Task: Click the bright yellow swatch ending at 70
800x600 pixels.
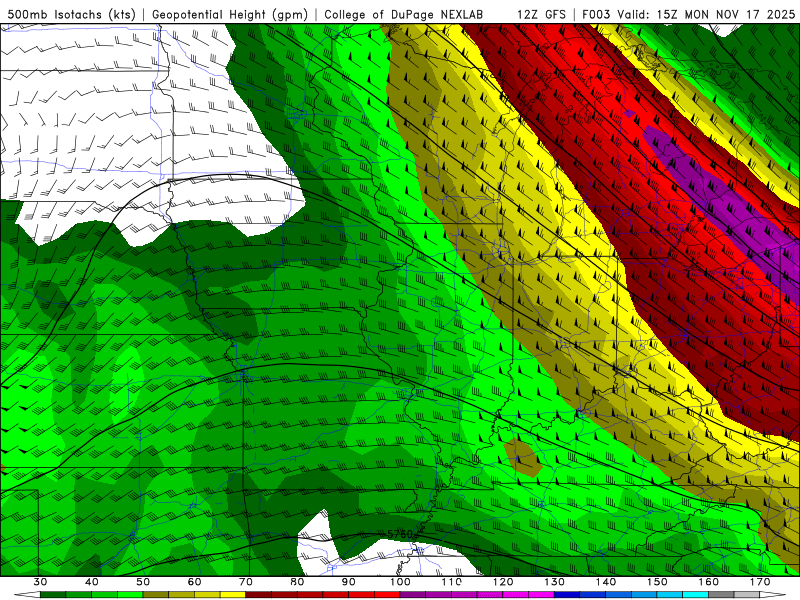Action: 233,595
